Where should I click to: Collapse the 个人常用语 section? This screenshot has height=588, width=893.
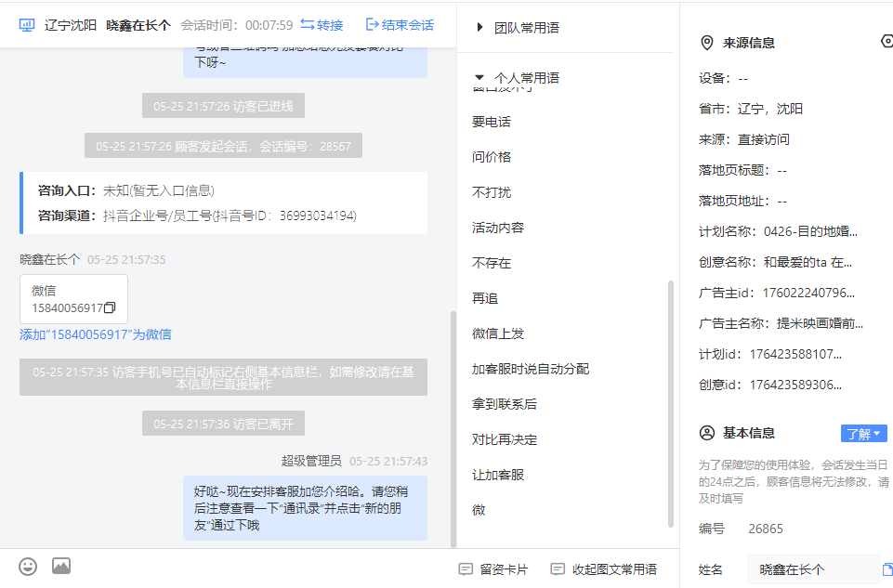pos(519,78)
